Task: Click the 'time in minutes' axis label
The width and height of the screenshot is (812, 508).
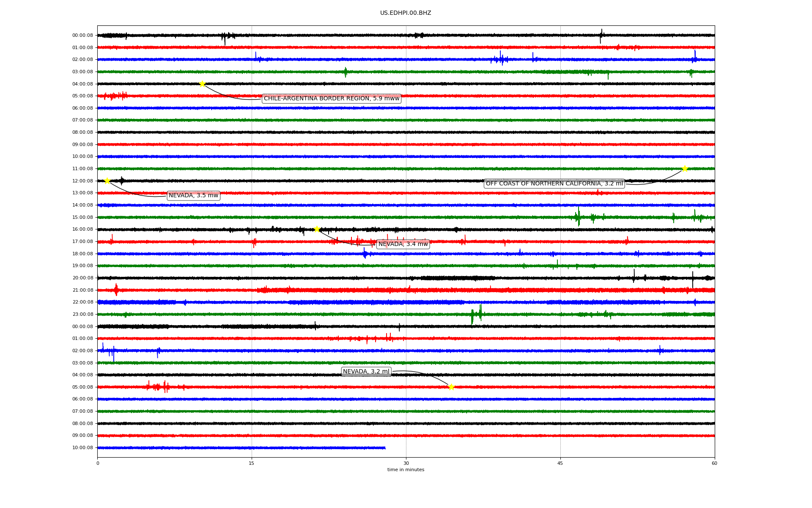Action: [x=406, y=470]
